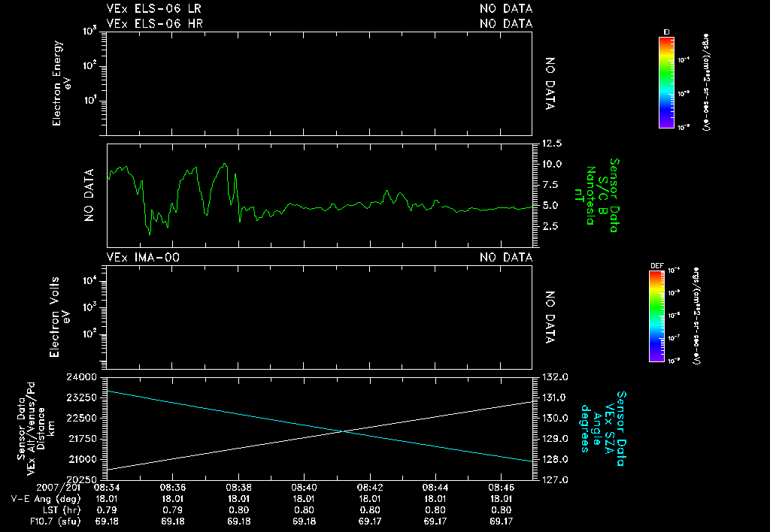The image size is (770, 532).
Task: Click vertical 'NO DATA' left of magnetic field plot
Action: pos(89,195)
